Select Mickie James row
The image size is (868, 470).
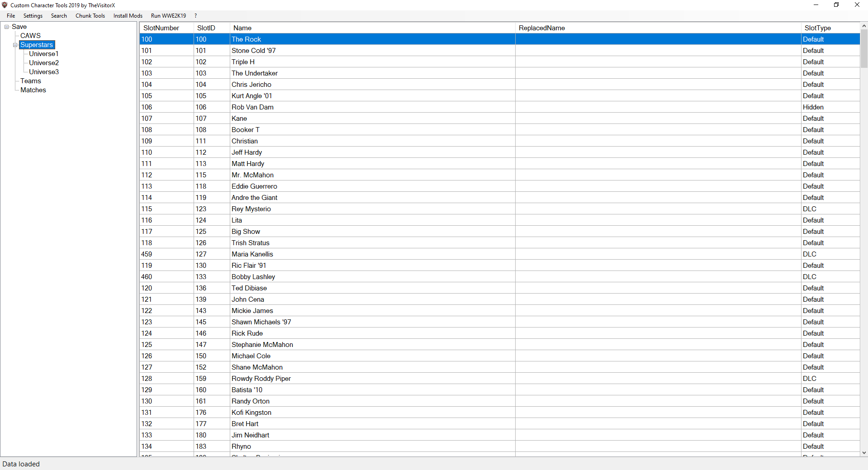coord(499,311)
